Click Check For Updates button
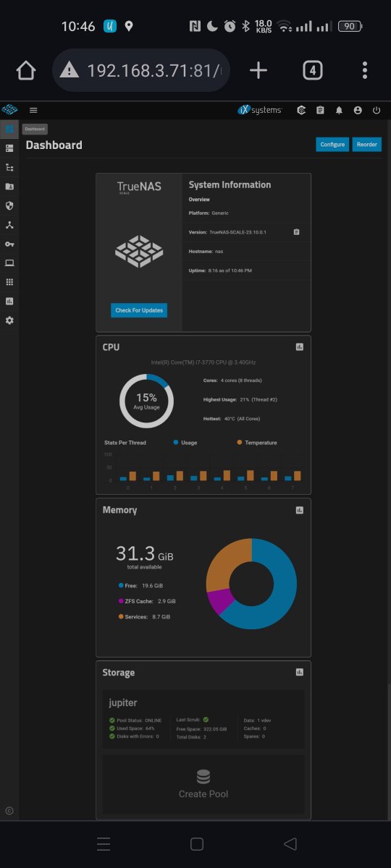The image size is (391, 868). 139,310
